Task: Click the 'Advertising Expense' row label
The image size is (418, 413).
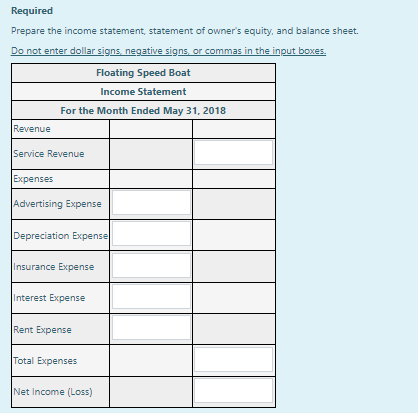Action: (x=57, y=204)
